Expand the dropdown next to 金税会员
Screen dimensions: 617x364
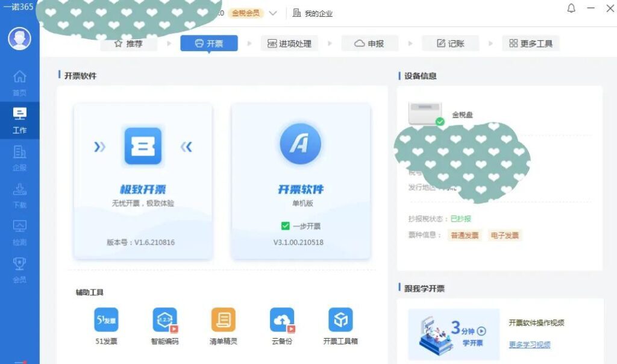click(x=273, y=13)
